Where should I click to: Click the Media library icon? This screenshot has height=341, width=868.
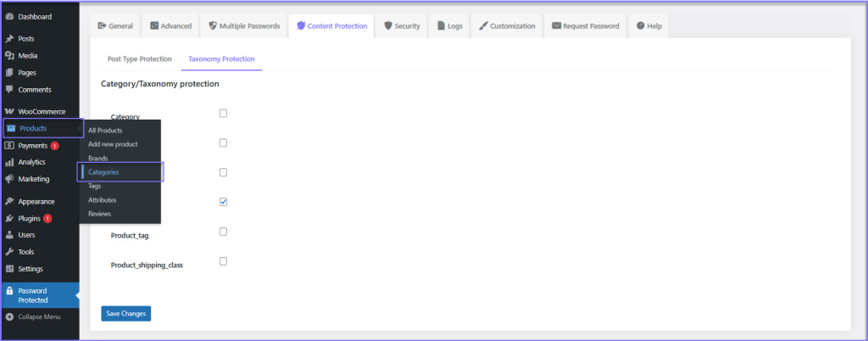9,56
